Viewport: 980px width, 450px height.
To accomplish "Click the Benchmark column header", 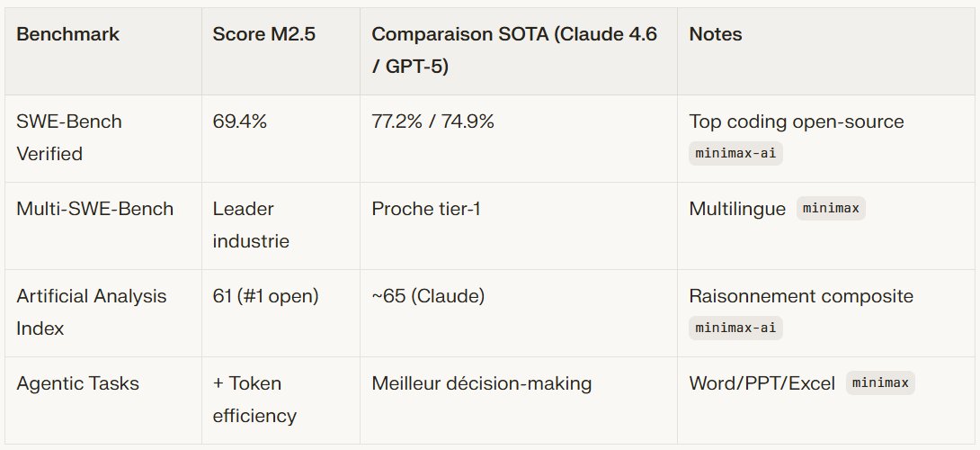I will click(67, 34).
